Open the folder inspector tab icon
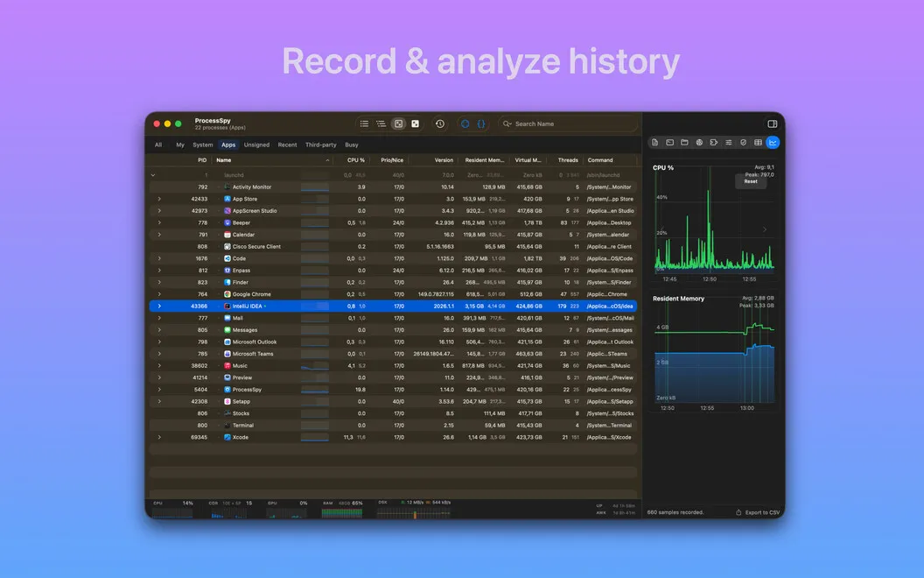 point(684,143)
